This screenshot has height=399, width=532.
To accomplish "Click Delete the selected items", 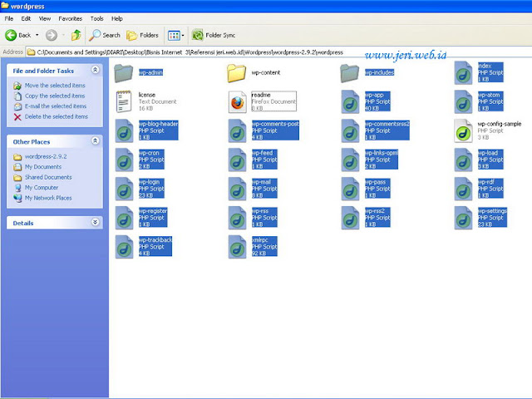I will (56, 116).
